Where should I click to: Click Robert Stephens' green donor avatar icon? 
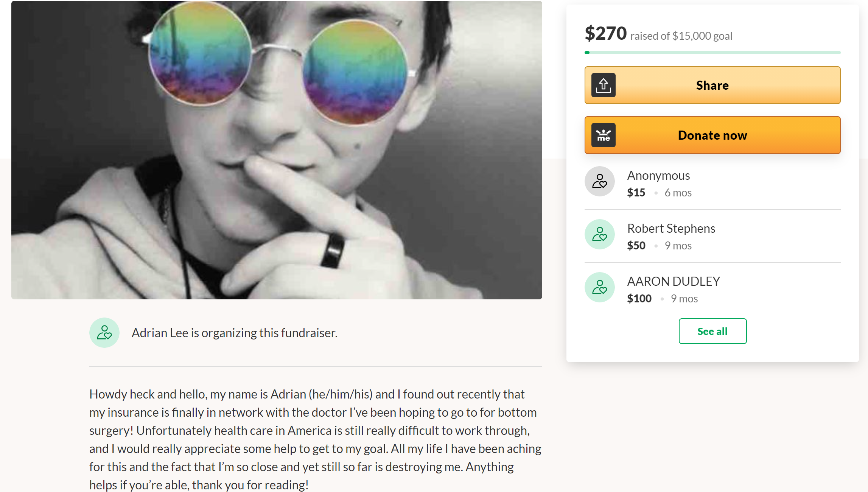pos(599,234)
